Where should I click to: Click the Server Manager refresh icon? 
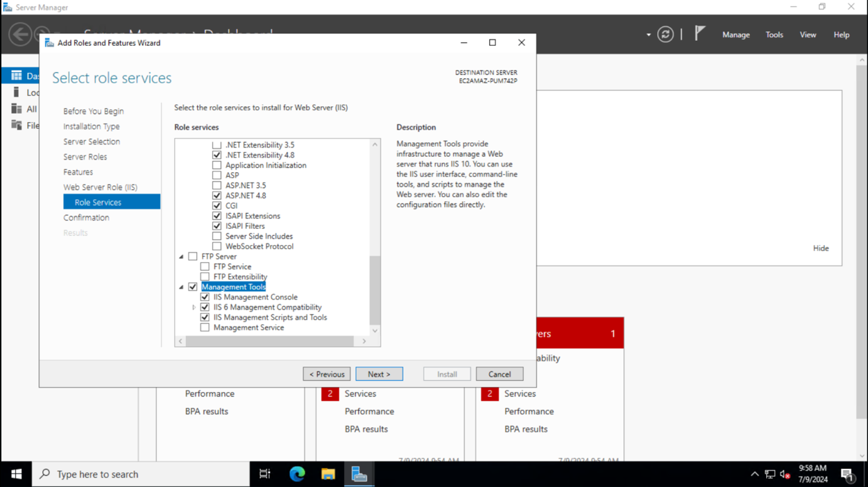point(665,35)
